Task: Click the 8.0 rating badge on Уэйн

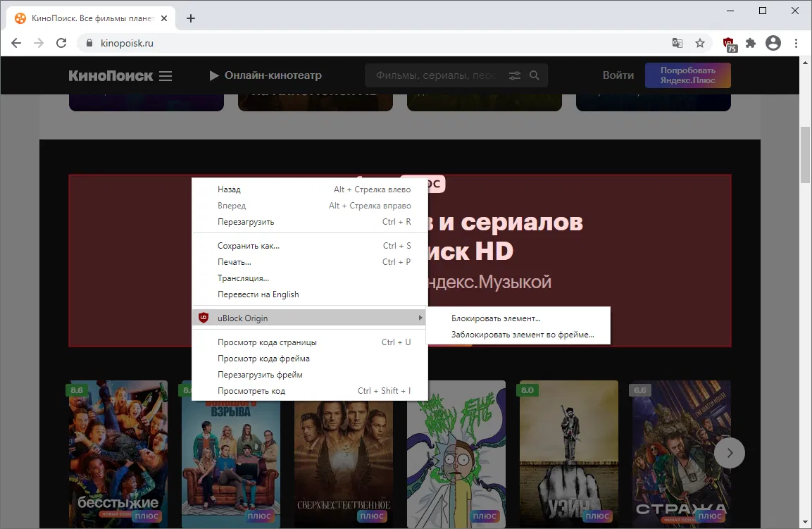Action: (527, 390)
